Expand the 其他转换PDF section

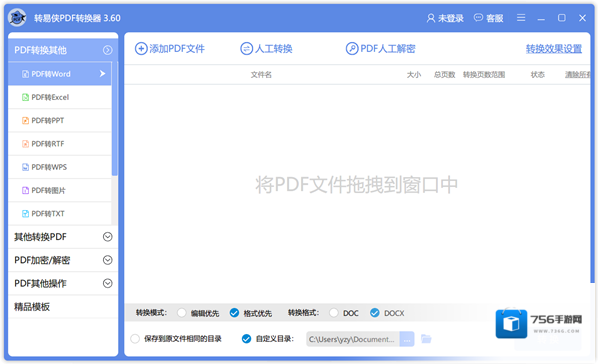63,237
